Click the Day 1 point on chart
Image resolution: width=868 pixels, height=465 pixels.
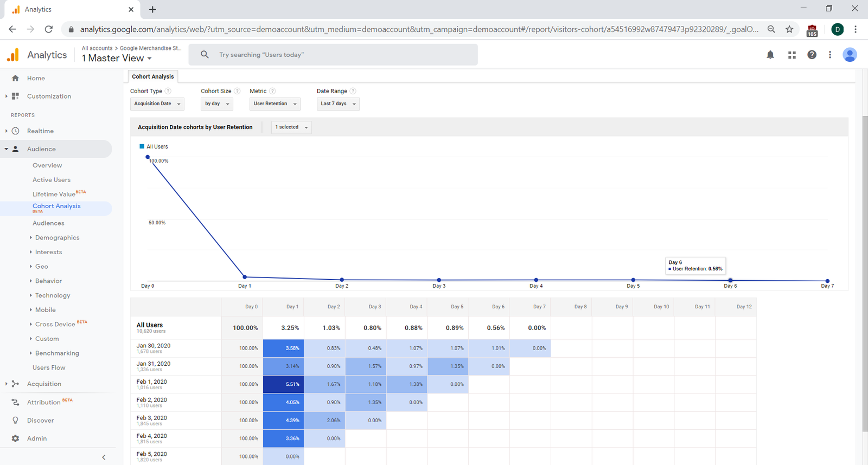click(x=245, y=277)
